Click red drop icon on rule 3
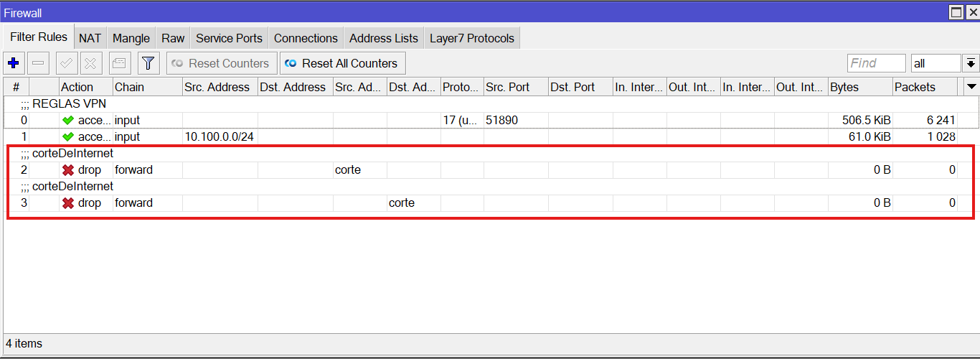Viewport: 980px width, 359px height. [68, 203]
